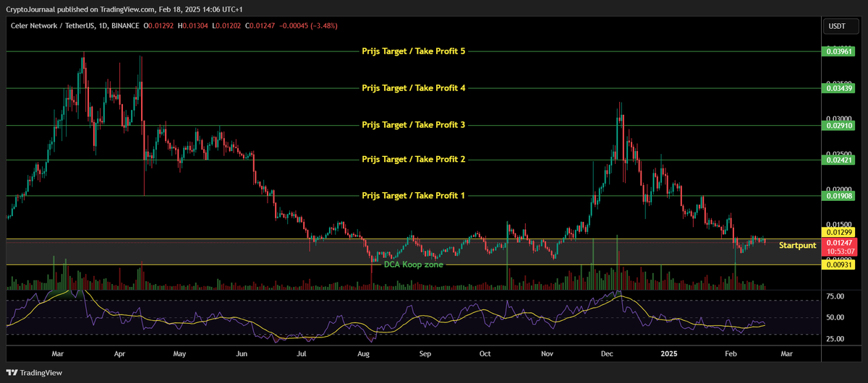This screenshot has height=383, width=868.
Task: Click the 'Aug' label on the time axis
Action: click(364, 355)
